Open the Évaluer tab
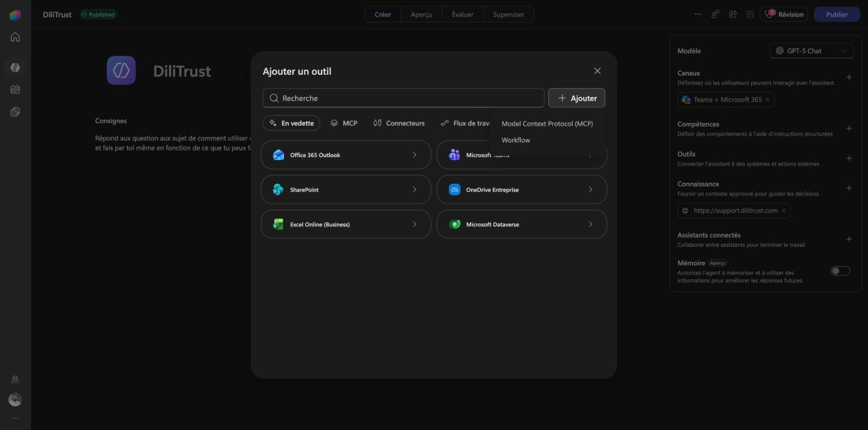 point(462,14)
